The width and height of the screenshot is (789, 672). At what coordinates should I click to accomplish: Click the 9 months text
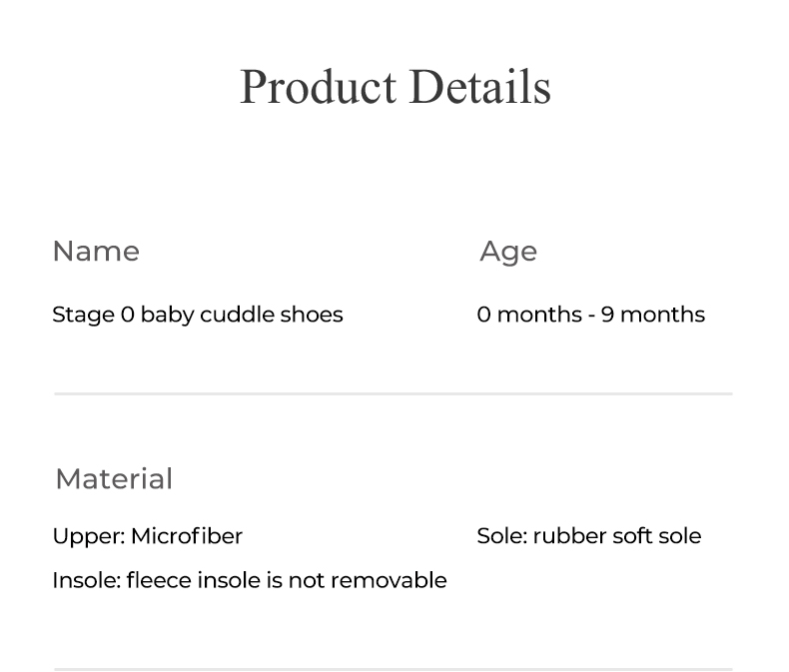[x=652, y=315]
